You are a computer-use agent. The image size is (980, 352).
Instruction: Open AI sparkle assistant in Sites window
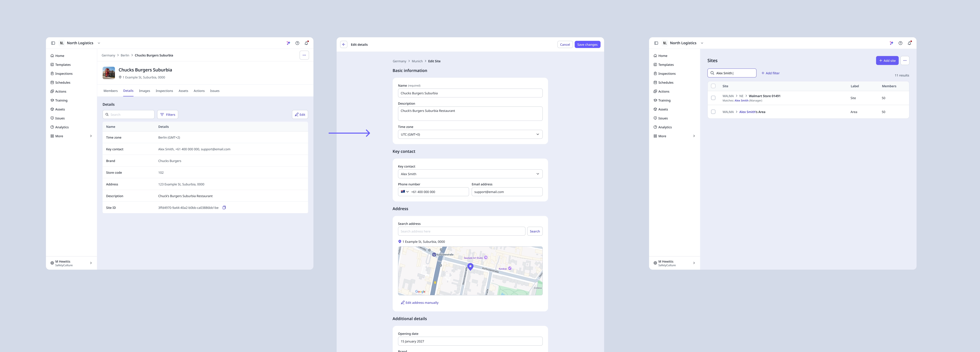(891, 43)
